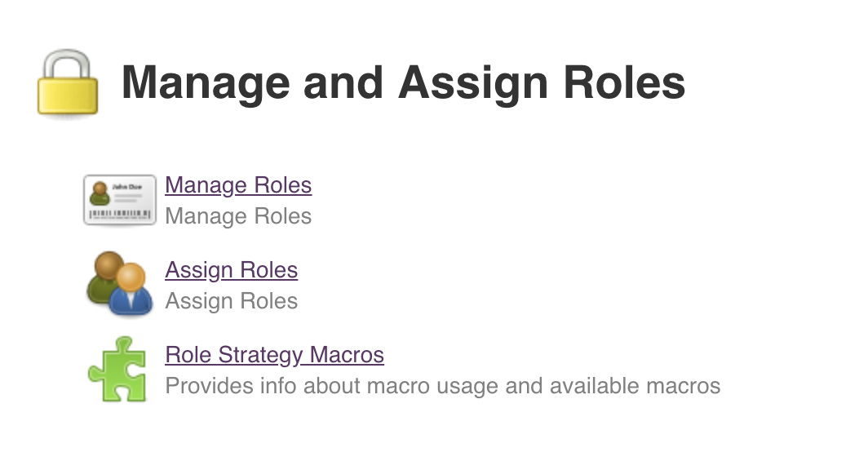Click the yellow padlock icon
868x470 pixels.
click(68, 84)
